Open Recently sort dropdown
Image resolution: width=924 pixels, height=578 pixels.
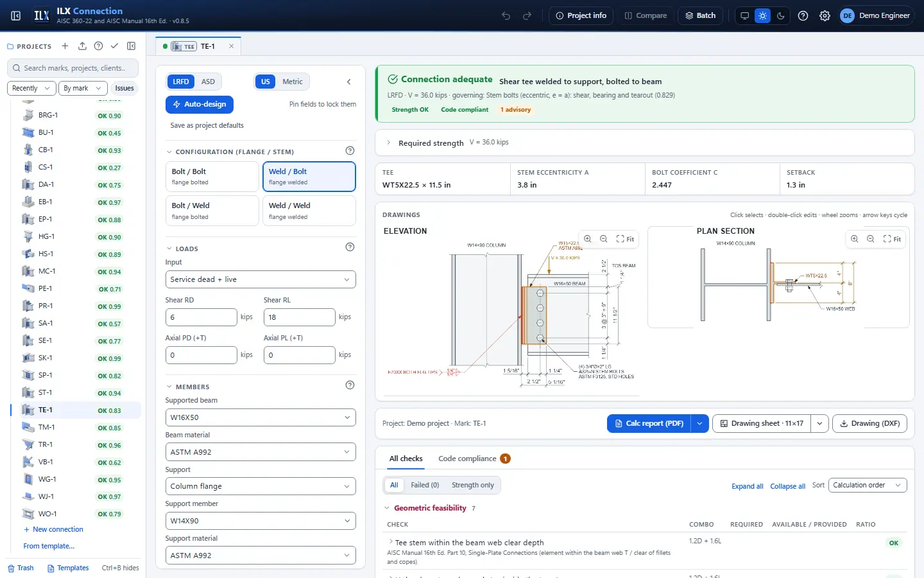pos(31,88)
